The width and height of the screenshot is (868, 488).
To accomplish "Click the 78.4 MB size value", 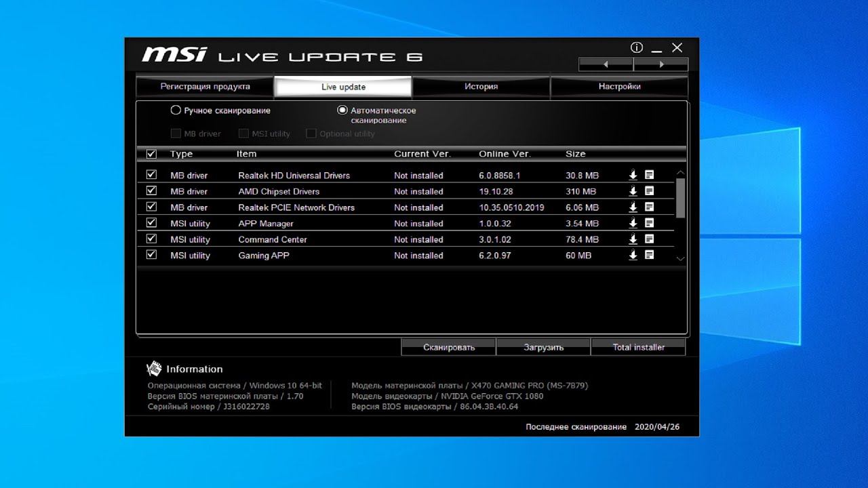I will pyautogui.click(x=583, y=239).
